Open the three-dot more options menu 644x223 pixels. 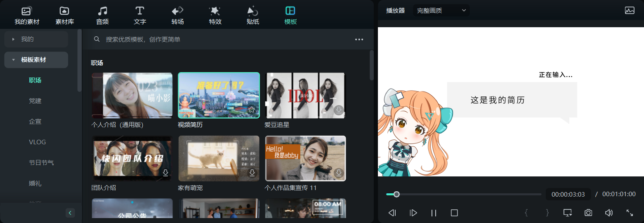pyautogui.click(x=359, y=40)
